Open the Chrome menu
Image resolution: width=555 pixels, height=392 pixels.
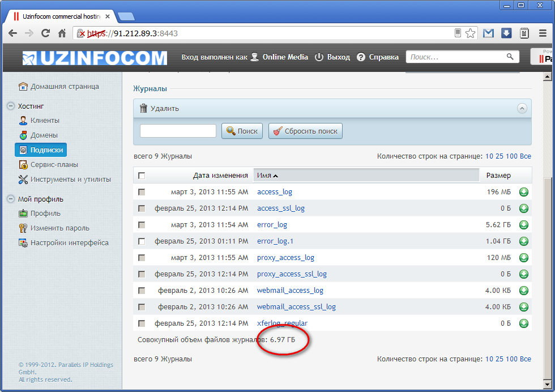coord(543,33)
